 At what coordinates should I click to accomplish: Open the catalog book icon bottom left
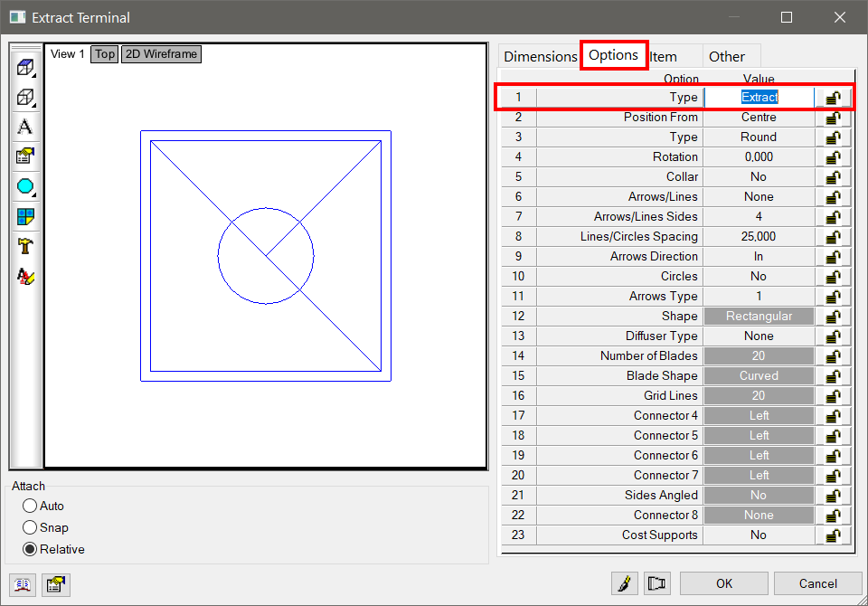point(22,585)
